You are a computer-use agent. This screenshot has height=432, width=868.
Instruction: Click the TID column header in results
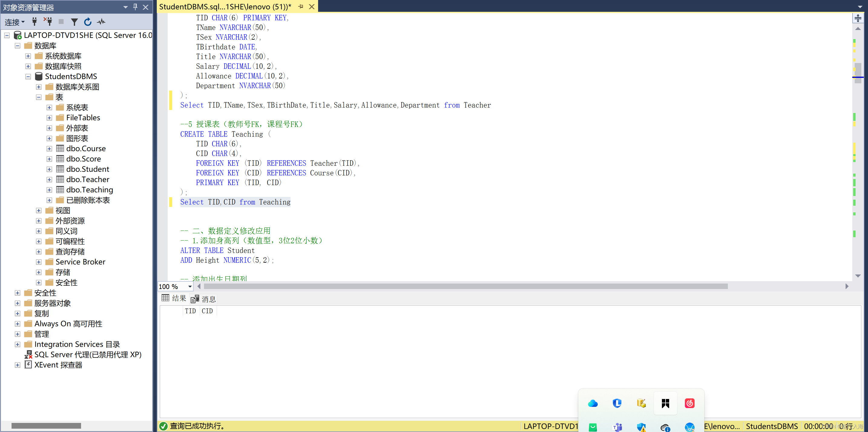pos(190,311)
